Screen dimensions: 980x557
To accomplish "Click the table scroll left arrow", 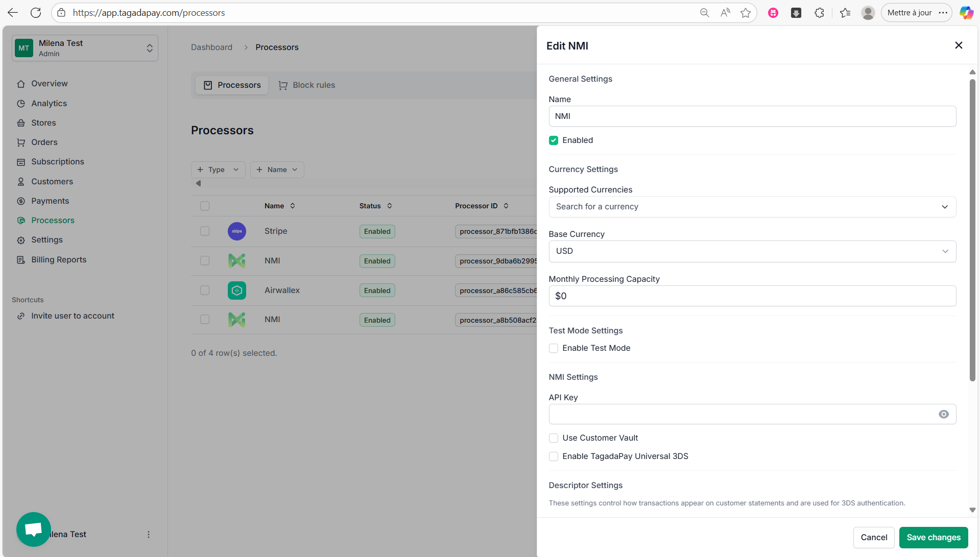I will tap(198, 183).
